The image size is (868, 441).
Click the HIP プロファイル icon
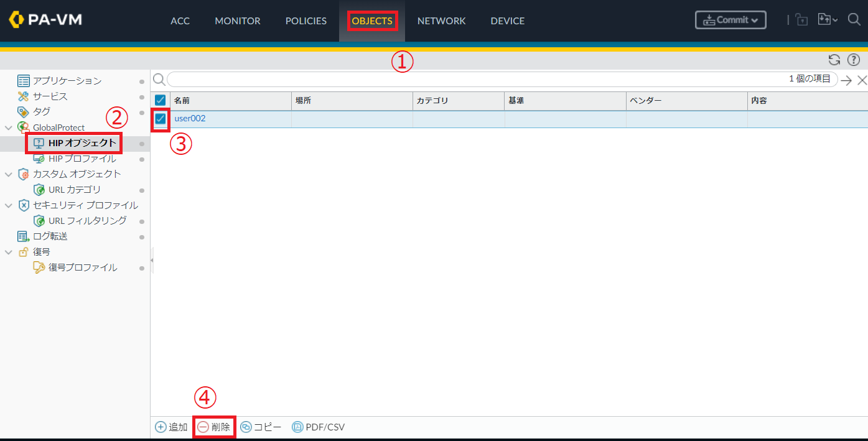pos(39,159)
